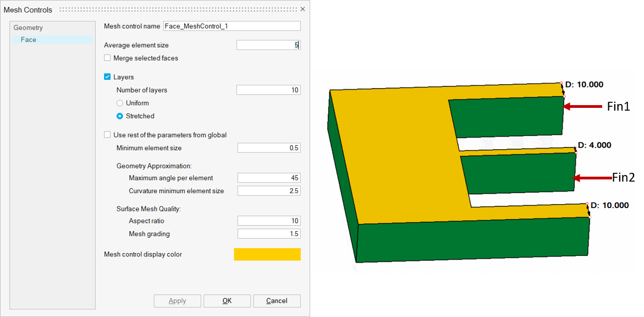Image resolution: width=644 pixels, height=317 pixels.
Task: Click the Number of layers field
Action: (268, 90)
